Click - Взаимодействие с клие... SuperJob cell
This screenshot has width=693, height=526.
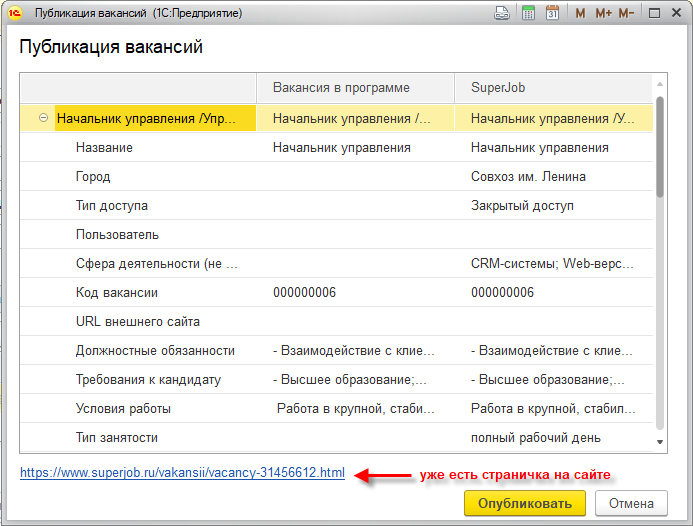552,351
